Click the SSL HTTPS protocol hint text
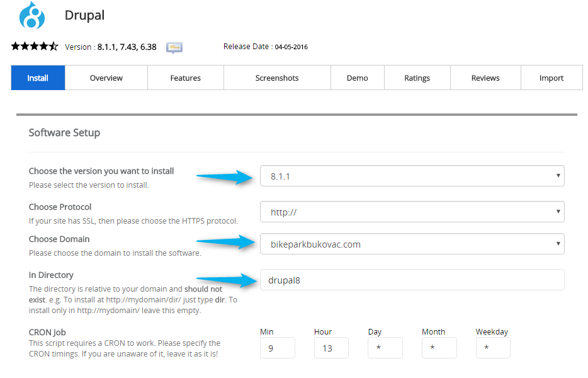Viewport: 588px width, 378px height. [x=133, y=221]
